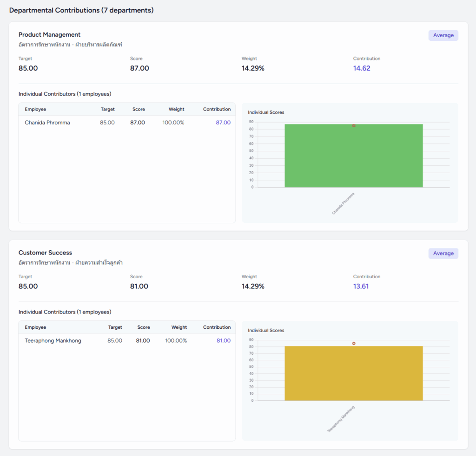Screen dimensions: 476x456
Task: Click the Average badge for Customer Success
Action: click(443, 254)
